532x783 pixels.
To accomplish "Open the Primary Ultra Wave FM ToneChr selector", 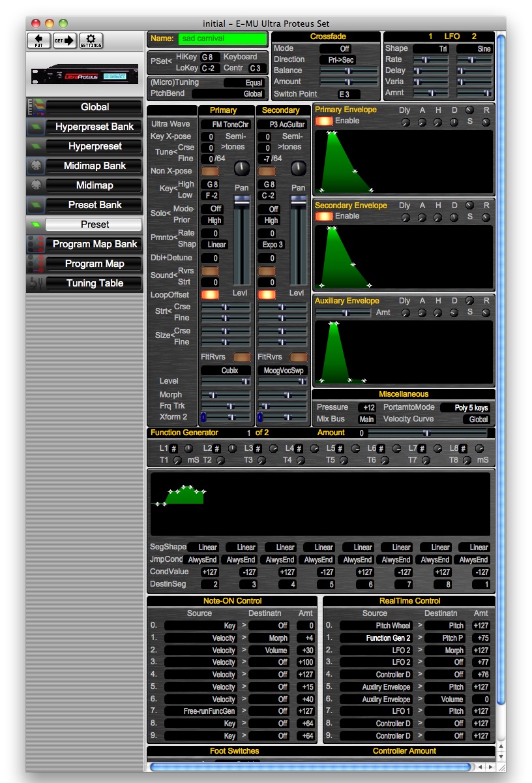I will coord(226,124).
